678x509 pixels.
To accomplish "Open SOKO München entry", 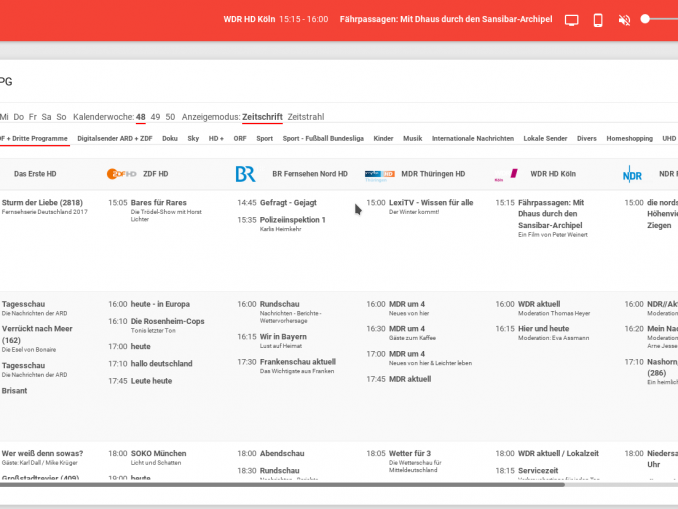I will (x=159, y=453).
